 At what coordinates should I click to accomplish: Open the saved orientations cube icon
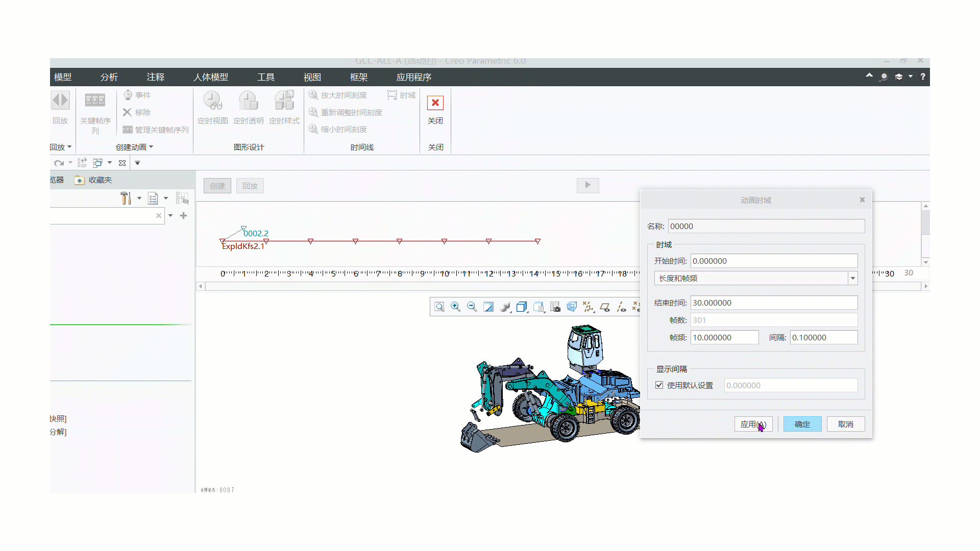(522, 307)
